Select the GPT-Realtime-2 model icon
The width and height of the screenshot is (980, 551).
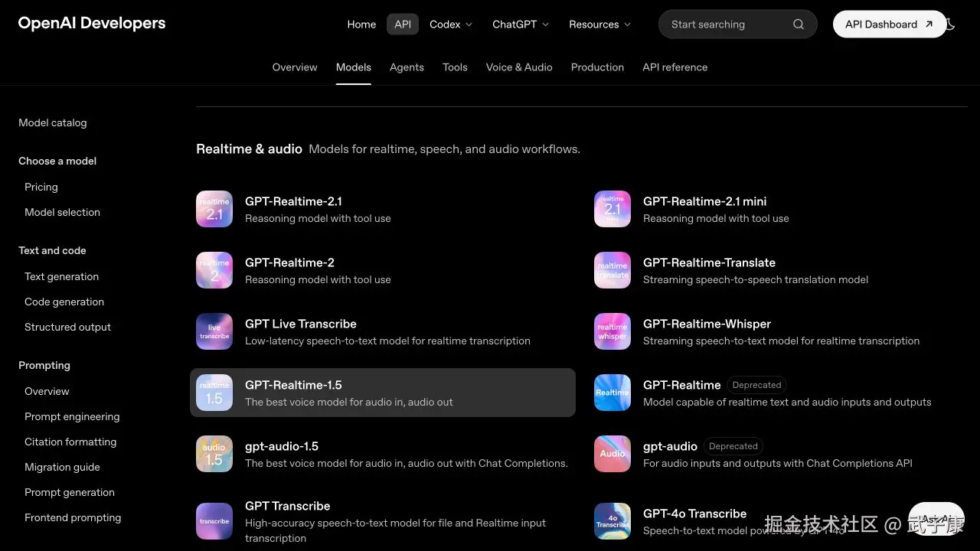point(214,270)
